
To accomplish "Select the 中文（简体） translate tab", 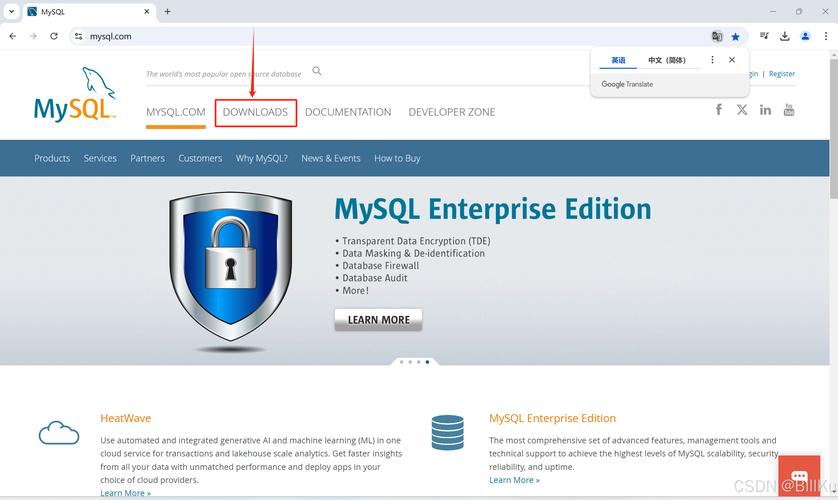I will pyautogui.click(x=667, y=60).
